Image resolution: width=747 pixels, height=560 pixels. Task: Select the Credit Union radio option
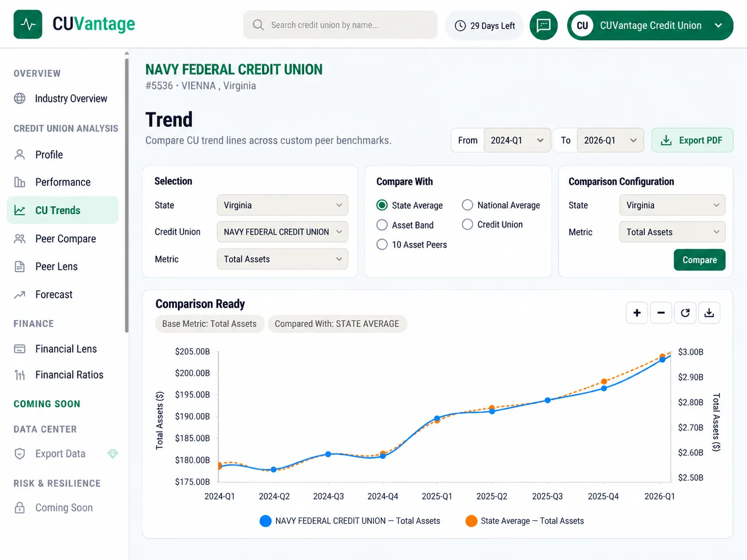pos(467,224)
